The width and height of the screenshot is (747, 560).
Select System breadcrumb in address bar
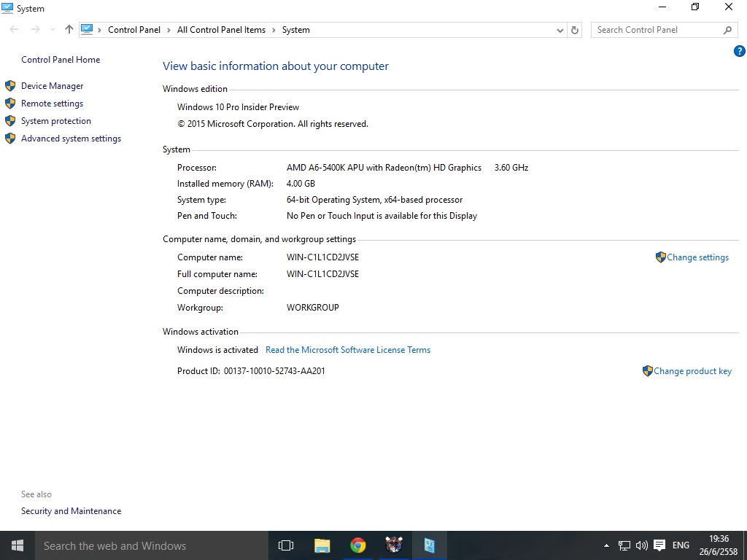point(296,29)
